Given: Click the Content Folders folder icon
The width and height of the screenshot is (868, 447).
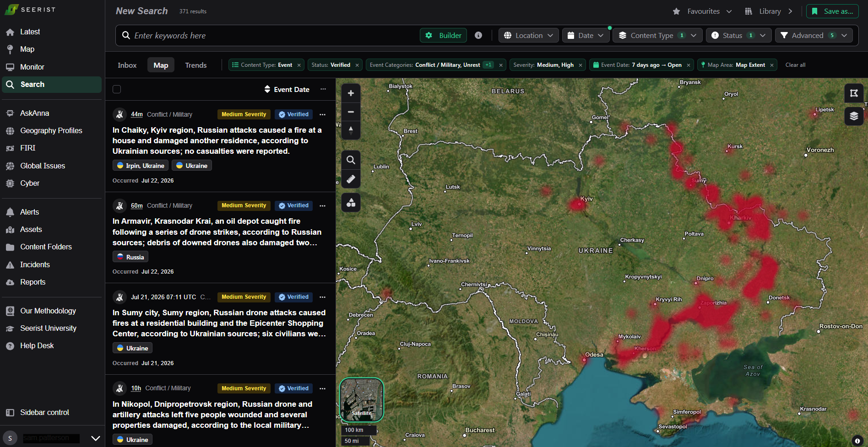Looking at the screenshot, I should coord(10,247).
